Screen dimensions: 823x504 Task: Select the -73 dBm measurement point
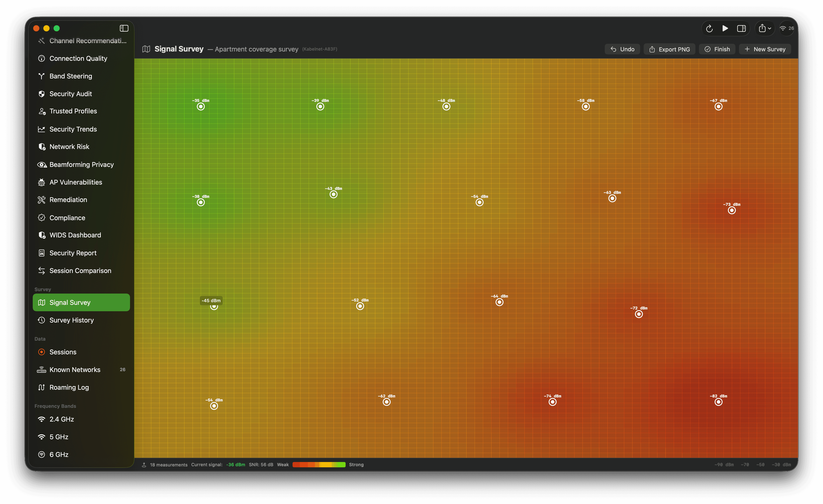732,210
